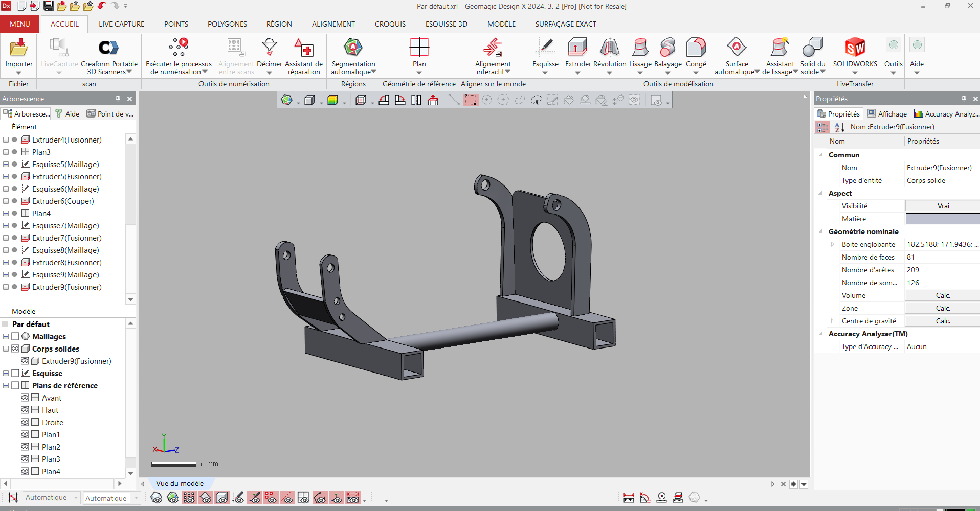Toggle visibility of Maillages checkbox

pyautogui.click(x=15, y=336)
